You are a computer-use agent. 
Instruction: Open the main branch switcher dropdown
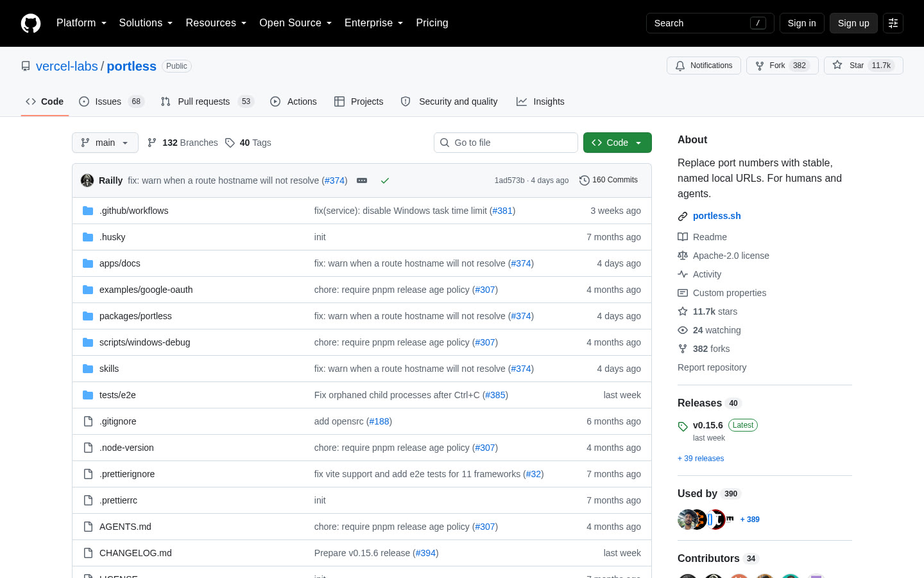click(105, 143)
